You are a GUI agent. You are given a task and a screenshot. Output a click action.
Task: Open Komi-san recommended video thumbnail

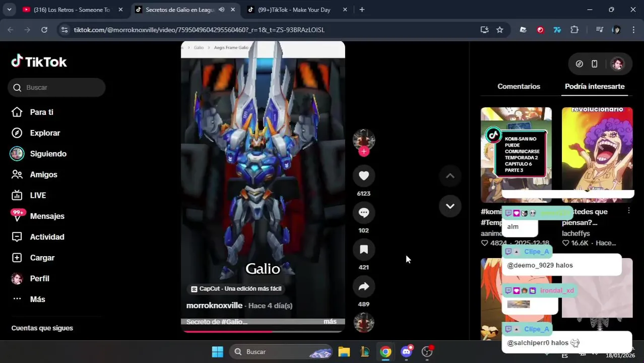tap(516, 154)
